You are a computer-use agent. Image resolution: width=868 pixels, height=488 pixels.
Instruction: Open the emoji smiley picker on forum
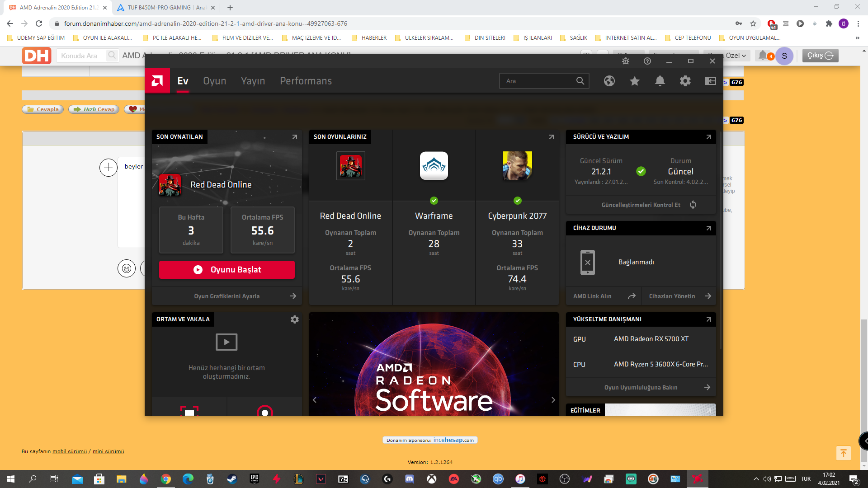[x=127, y=268]
